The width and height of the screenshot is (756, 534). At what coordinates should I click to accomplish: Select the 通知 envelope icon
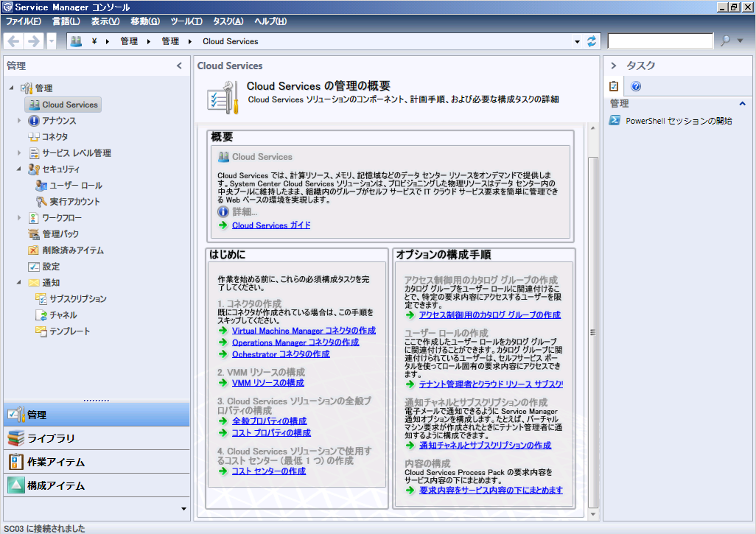pos(34,282)
